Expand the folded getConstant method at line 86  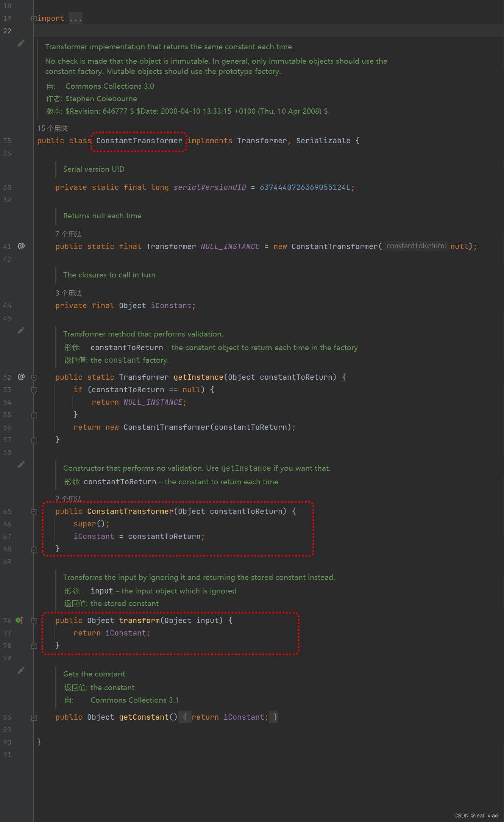pos(34,717)
